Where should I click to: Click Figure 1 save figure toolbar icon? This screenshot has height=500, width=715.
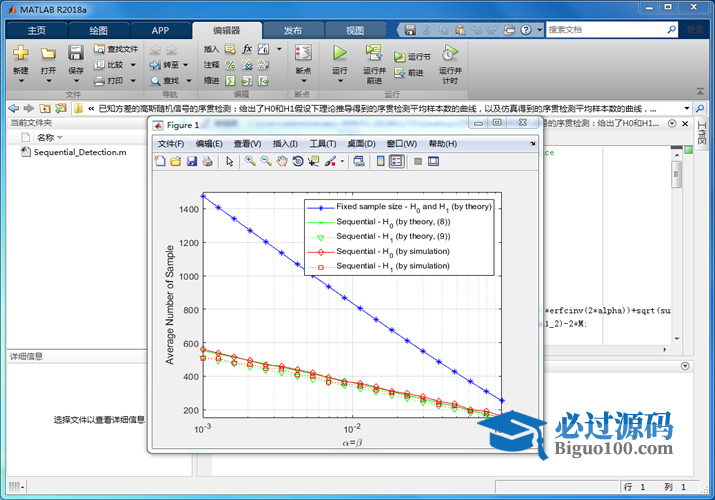(192, 161)
